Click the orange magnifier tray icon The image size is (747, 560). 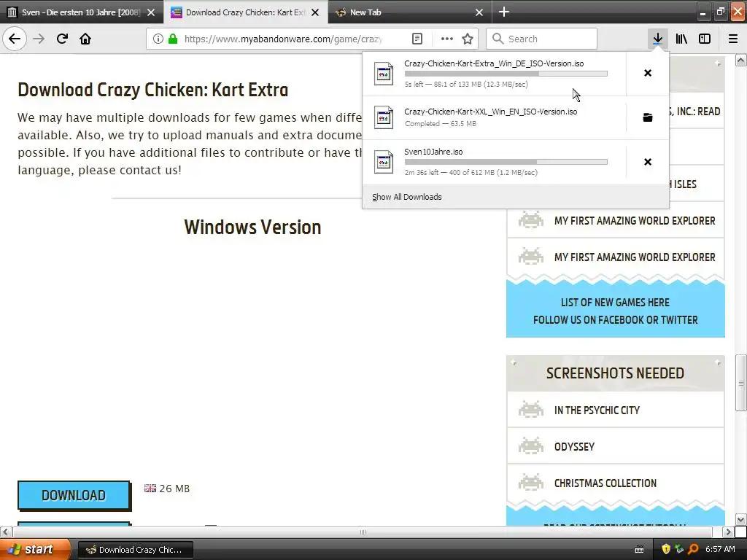click(x=693, y=550)
